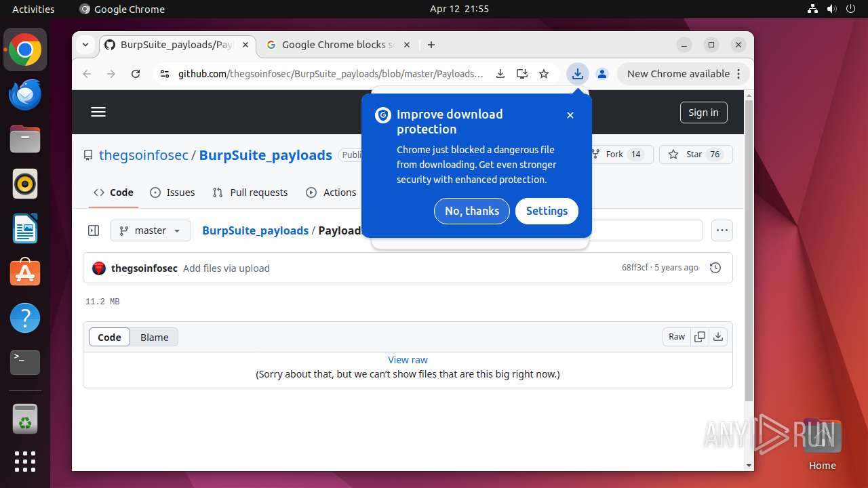Reload the current page
This screenshot has width=868, height=488.
click(x=136, y=74)
